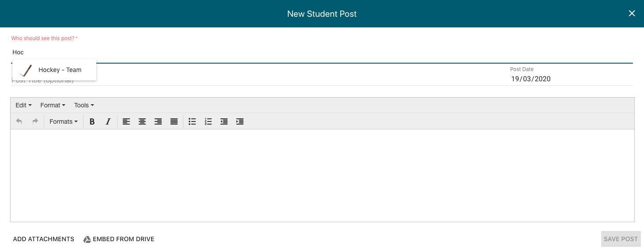The image size is (644, 250).
Task: Click the Post Date field
Action: coord(571,79)
